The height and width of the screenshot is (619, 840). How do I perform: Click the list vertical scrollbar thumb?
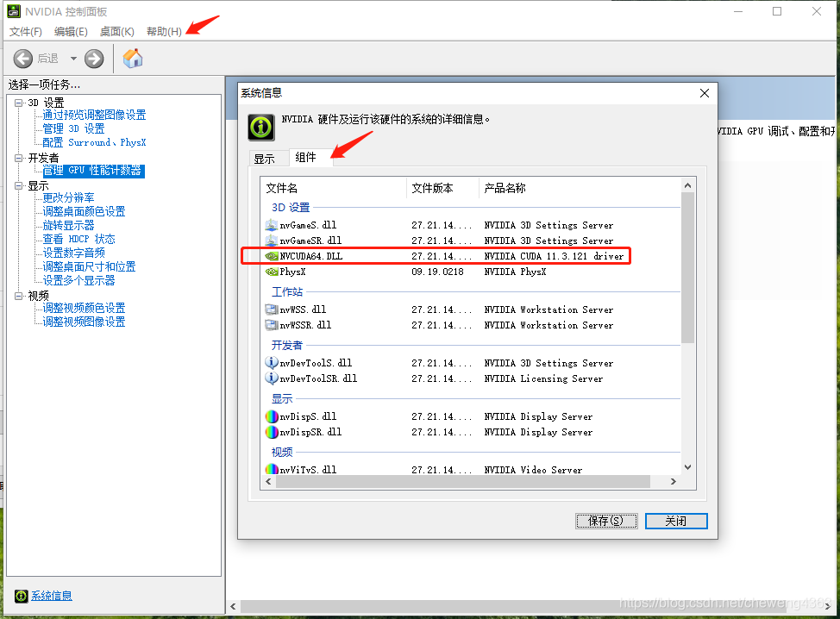688,267
